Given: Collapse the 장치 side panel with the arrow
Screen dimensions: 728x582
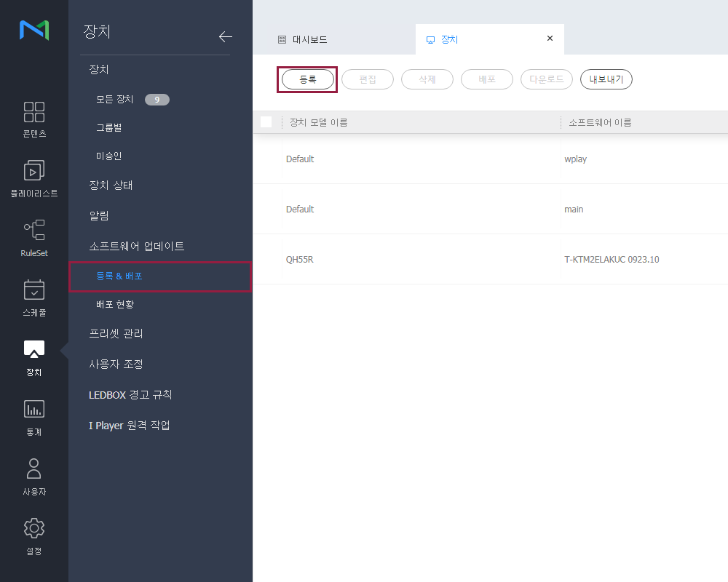Looking at the screenshot, I should point(225,37).
